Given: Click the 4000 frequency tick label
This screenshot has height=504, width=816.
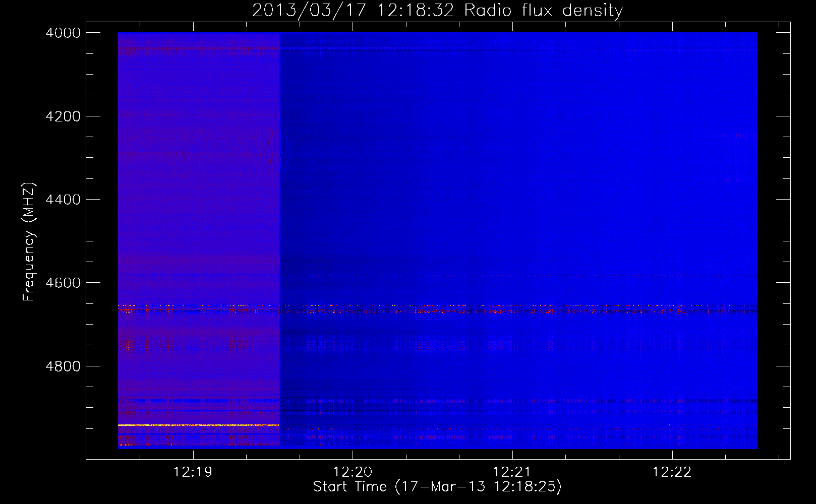Looking at the screenshot, I should tap(63, 33).
